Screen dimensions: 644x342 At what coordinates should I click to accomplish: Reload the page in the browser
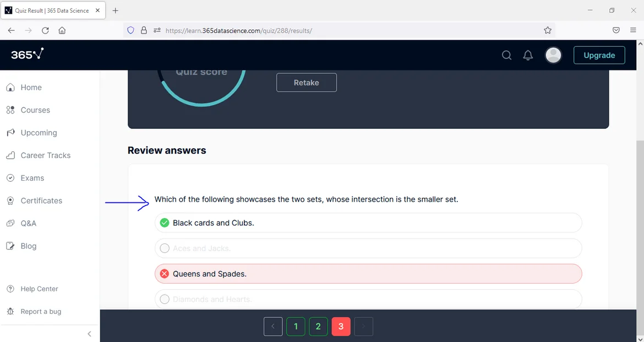click(x=45, y=30)
